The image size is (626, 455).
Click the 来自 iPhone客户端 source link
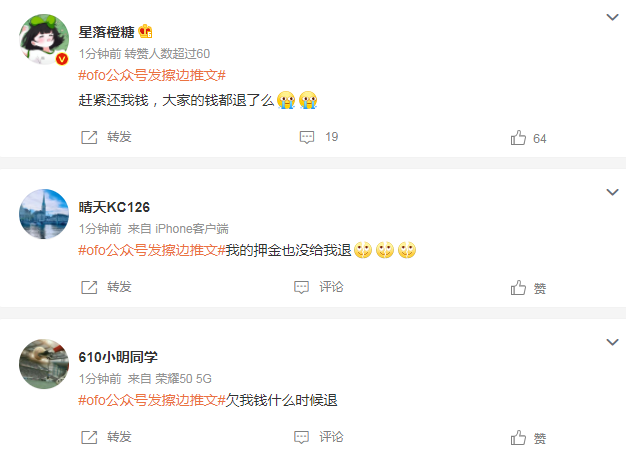(x=178, y=229)
